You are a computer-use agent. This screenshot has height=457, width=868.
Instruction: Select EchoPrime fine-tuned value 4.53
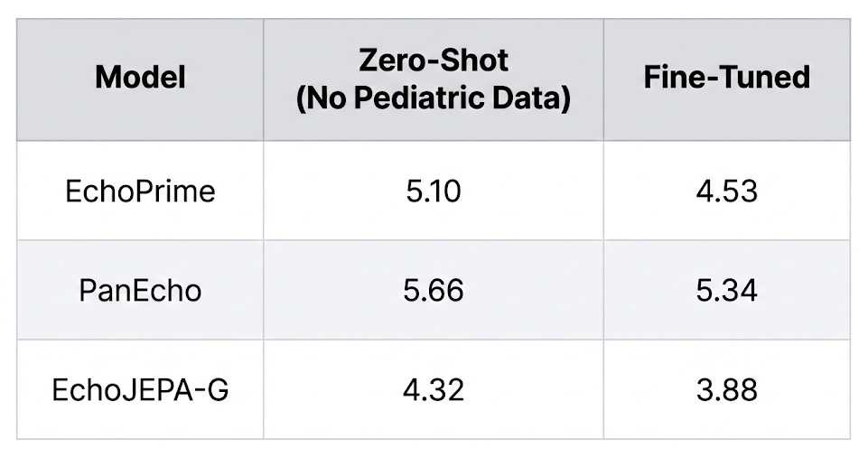point(727,191)
